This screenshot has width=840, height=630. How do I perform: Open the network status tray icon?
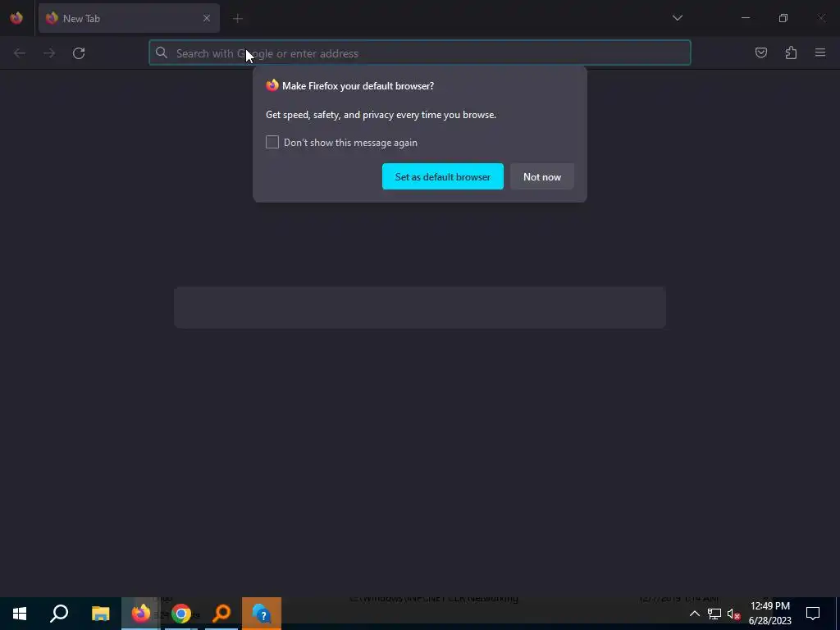714,614
